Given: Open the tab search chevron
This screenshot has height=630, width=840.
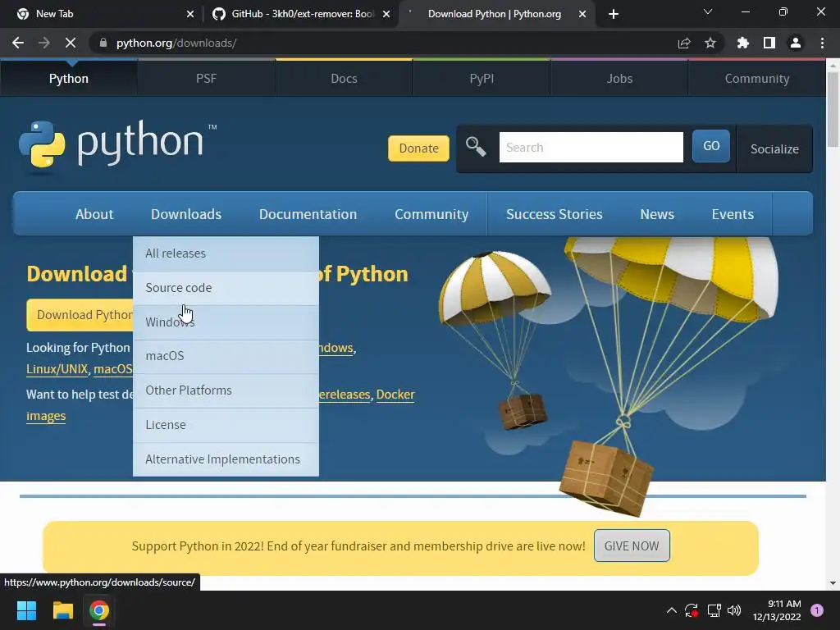Looking at the screenshot, I should (708, 11).
